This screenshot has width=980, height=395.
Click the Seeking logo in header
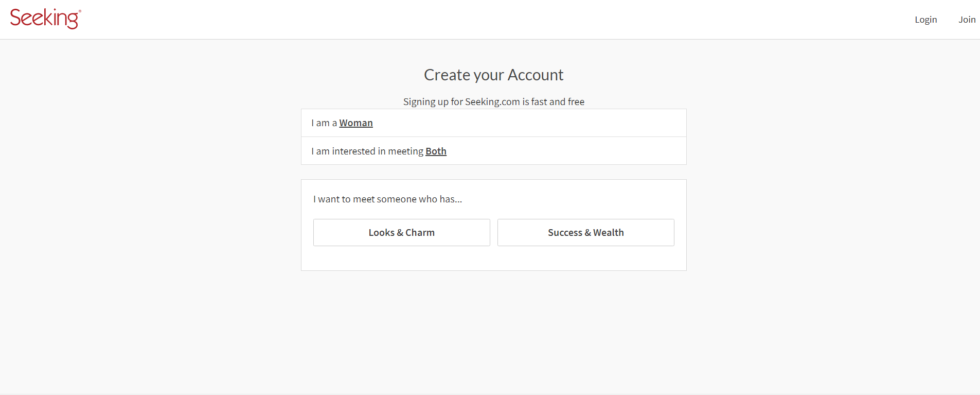(45, 19)
